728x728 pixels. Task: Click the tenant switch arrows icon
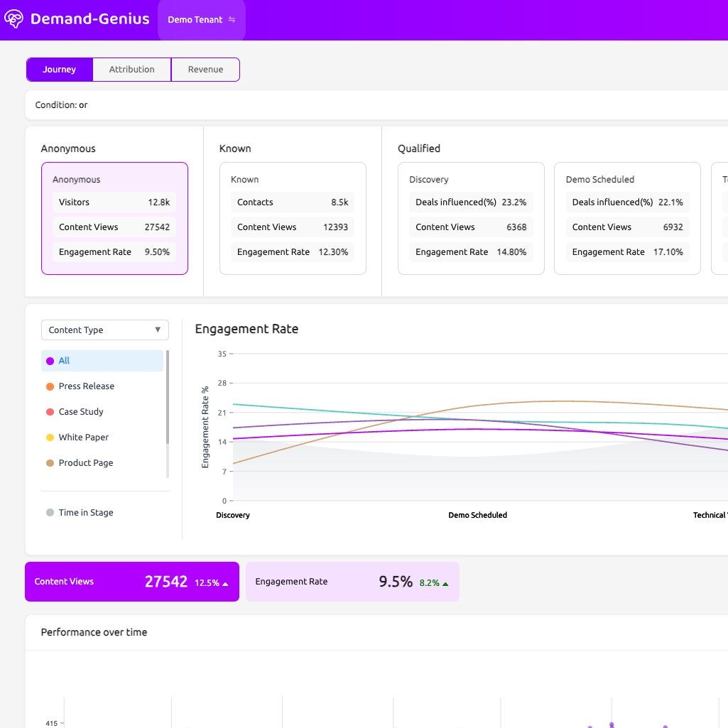coord(232,20)
